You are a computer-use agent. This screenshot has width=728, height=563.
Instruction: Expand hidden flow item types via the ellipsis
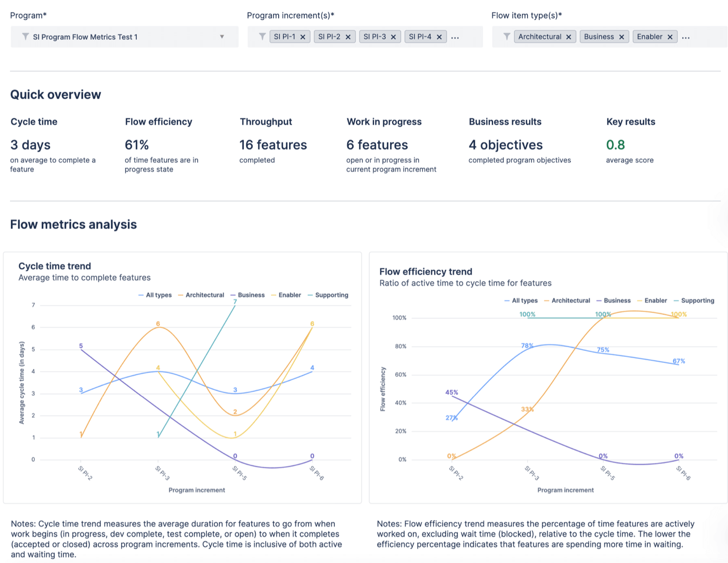point(686,37)
